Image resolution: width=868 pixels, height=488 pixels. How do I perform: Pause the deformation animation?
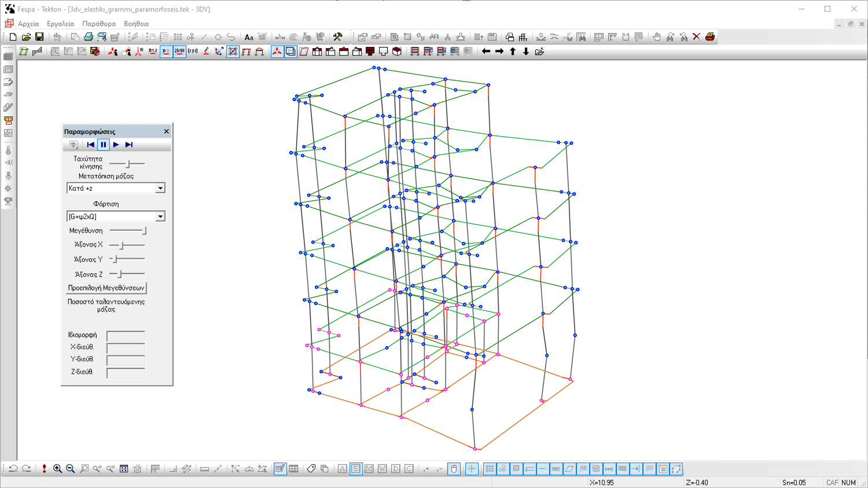(x=103, y=145)
